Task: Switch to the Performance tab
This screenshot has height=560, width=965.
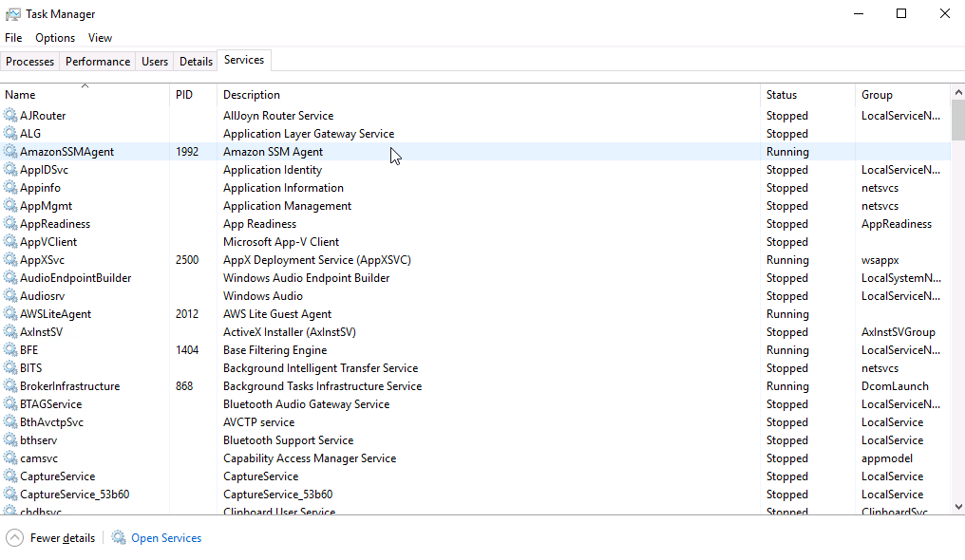Action: pyautogui.click(x=98, y=62)
